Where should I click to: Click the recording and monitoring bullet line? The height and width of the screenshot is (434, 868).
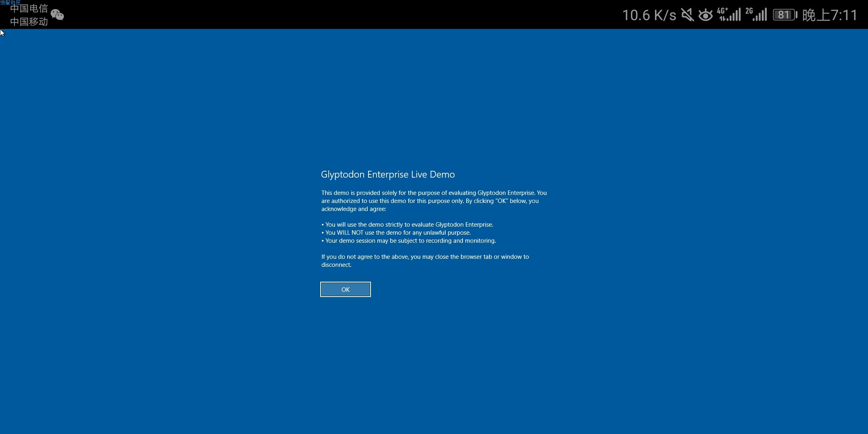tap(409, 241)
